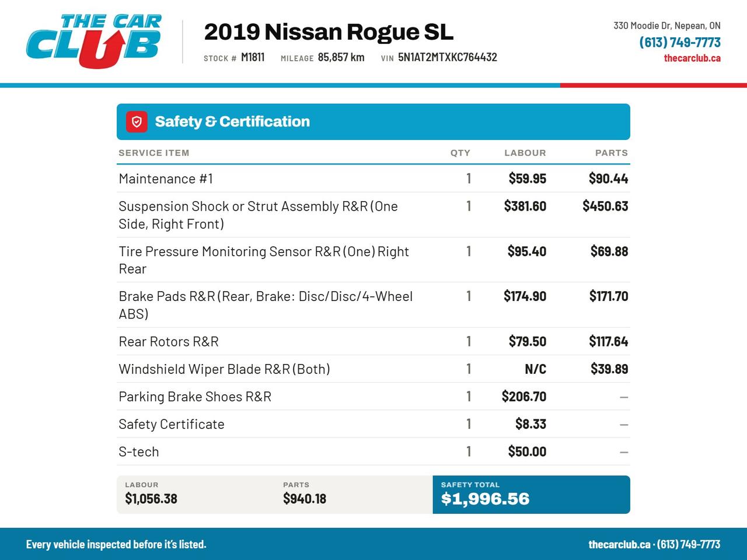
Task: Click the N/C labour value
Action: coord(536,369)
